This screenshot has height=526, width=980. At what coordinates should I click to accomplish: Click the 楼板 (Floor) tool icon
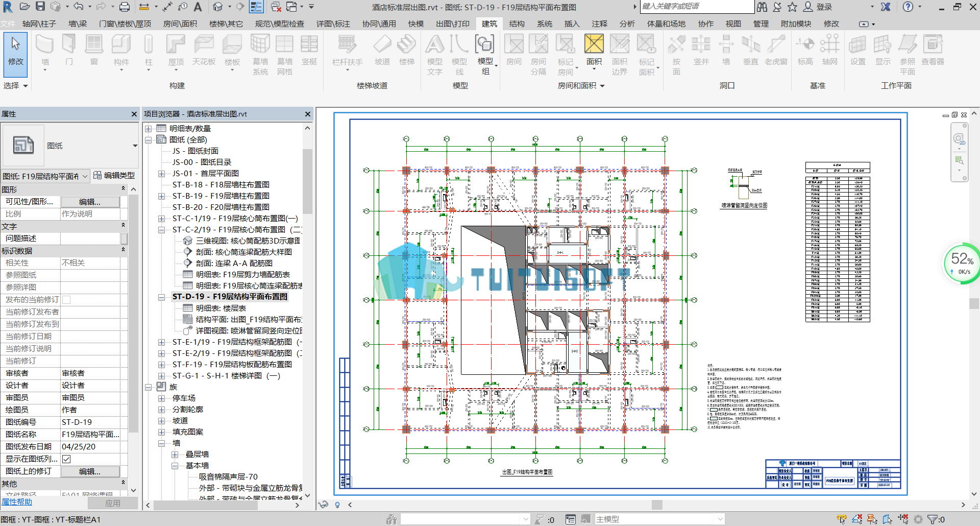tap(232, 45)
